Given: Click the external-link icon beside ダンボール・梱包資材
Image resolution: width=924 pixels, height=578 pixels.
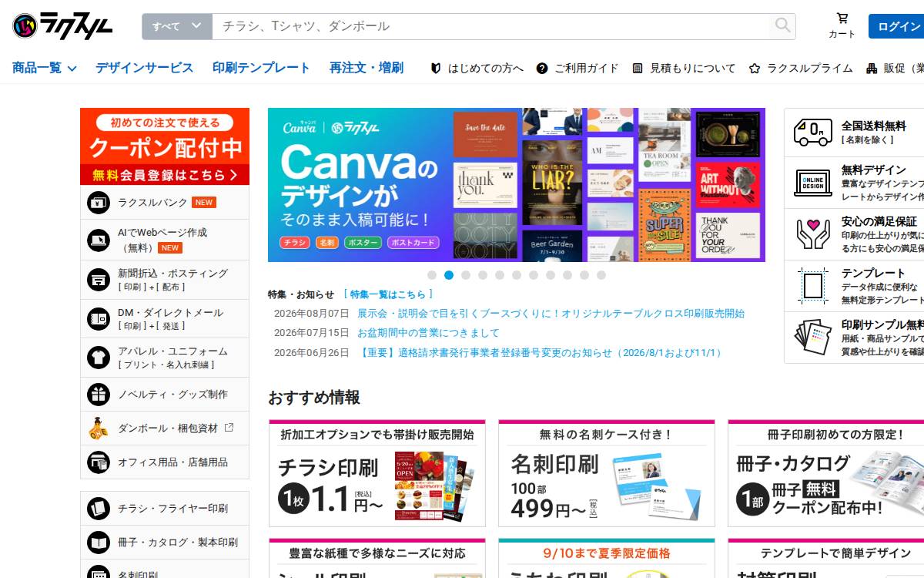Looking at the screenshot, I should pyautogui.click(x=229, y=428).
